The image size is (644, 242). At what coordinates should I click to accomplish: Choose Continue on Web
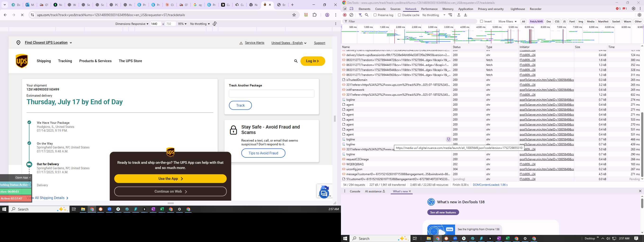(x=170, y=191)
